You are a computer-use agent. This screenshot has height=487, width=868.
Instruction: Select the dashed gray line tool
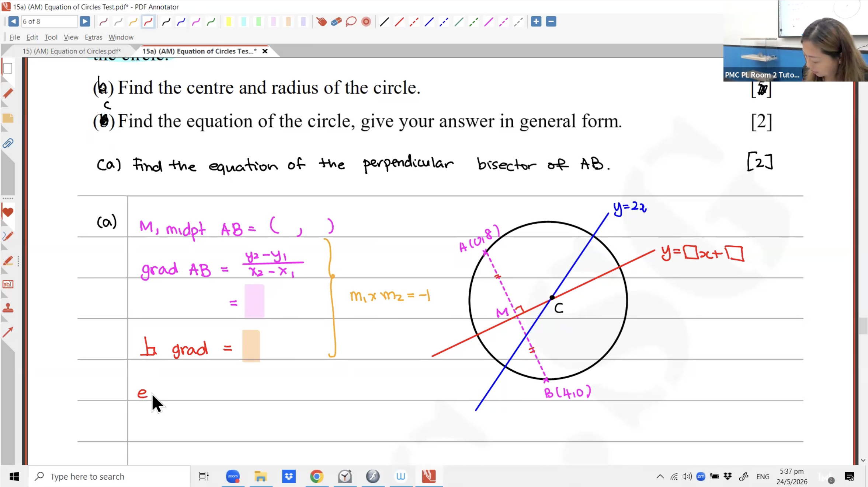pos(518,22)
